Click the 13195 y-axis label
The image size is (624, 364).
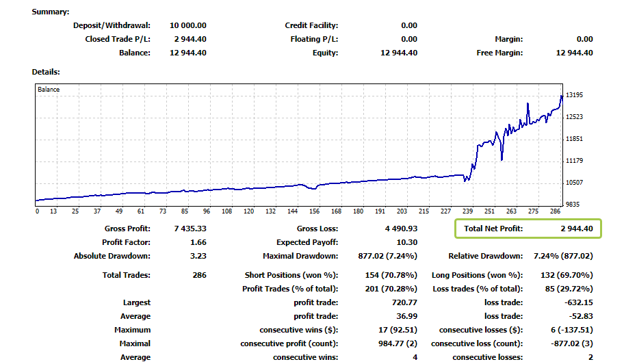[574, 95]
